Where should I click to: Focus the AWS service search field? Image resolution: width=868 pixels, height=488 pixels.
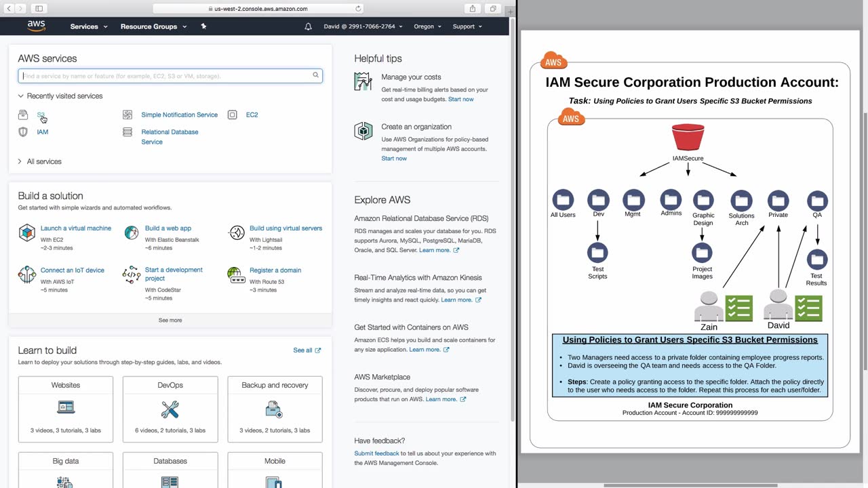tap(170, 76)
